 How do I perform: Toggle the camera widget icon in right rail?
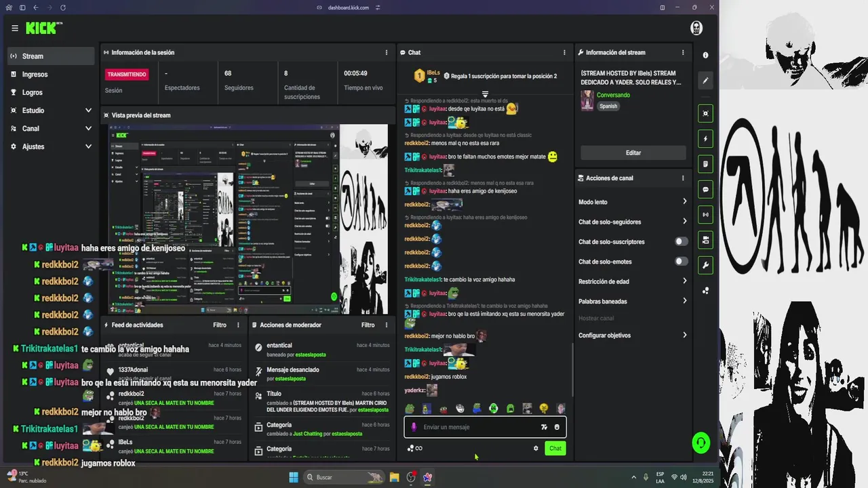click(705, 240)
